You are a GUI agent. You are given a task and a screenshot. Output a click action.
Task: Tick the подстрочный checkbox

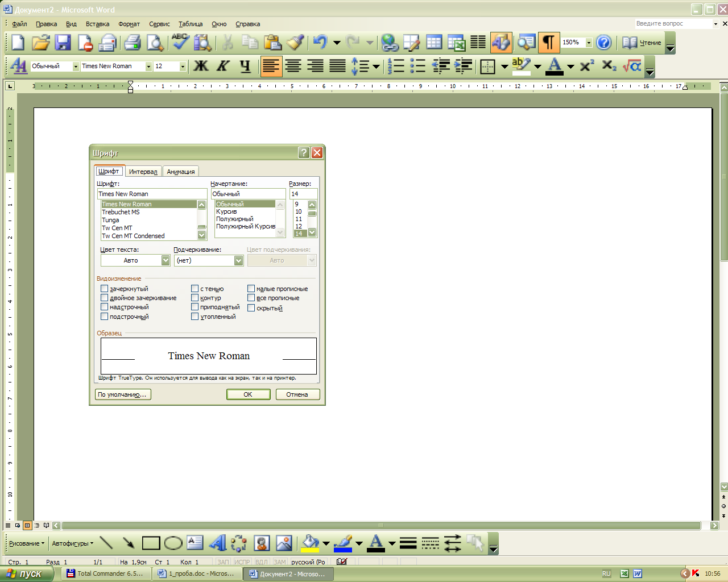click(104, 317)
